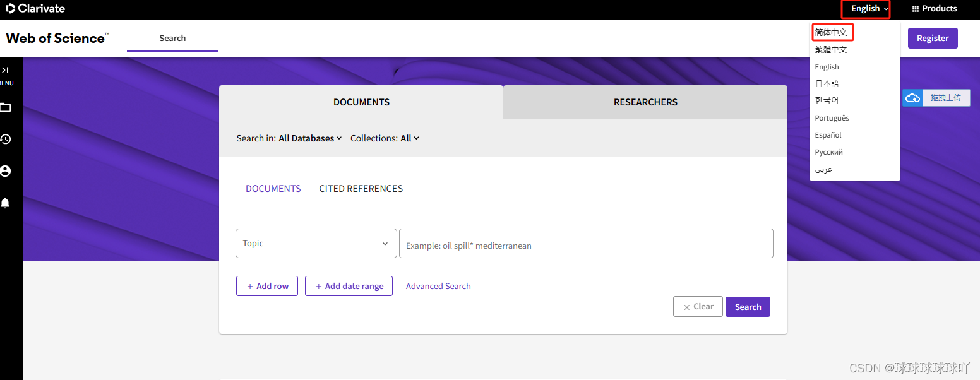Open the Products menu

pyautogui.click(x=935, y=9)
